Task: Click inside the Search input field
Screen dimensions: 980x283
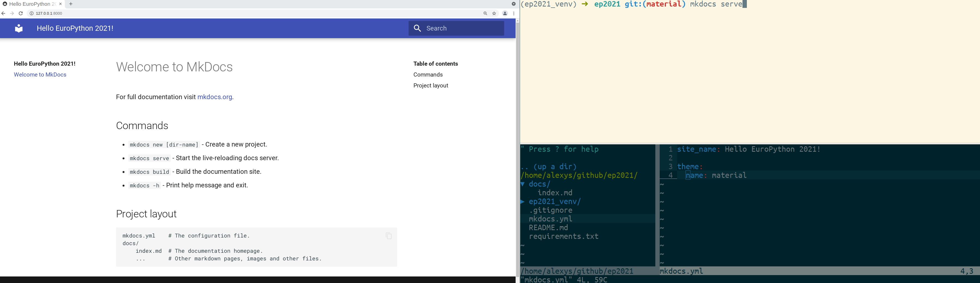Action: point(456,28)
